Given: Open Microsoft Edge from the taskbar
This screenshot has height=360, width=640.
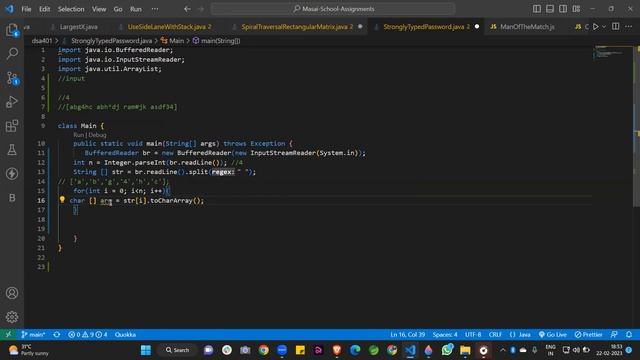Looking at the screenshot, I should click(x=355, y=350).
